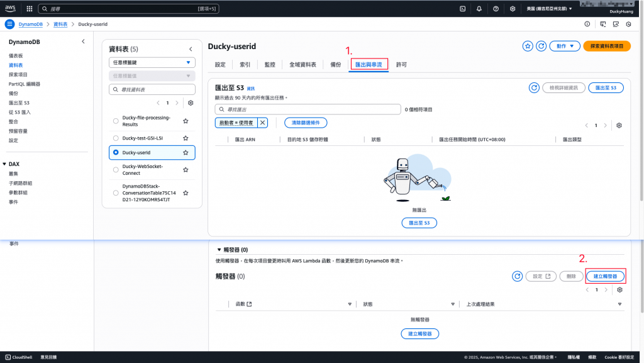Screen dimensions: 644x363
Task: Select Ducky-WebSocket-Connect radio button
Action: tap(116, 170)
